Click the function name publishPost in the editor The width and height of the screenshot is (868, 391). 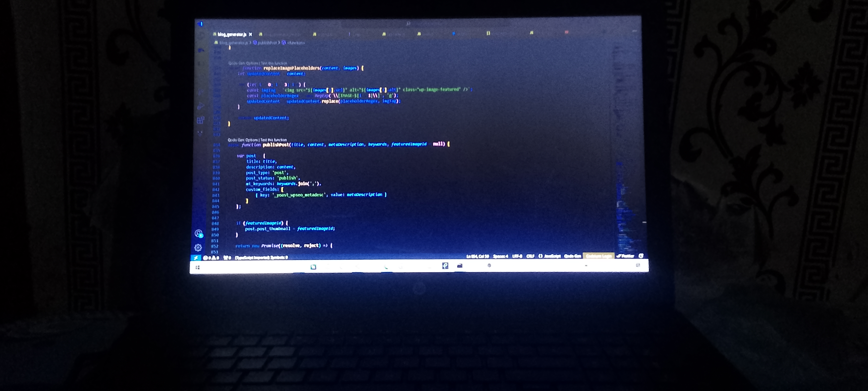pos(276,145)
